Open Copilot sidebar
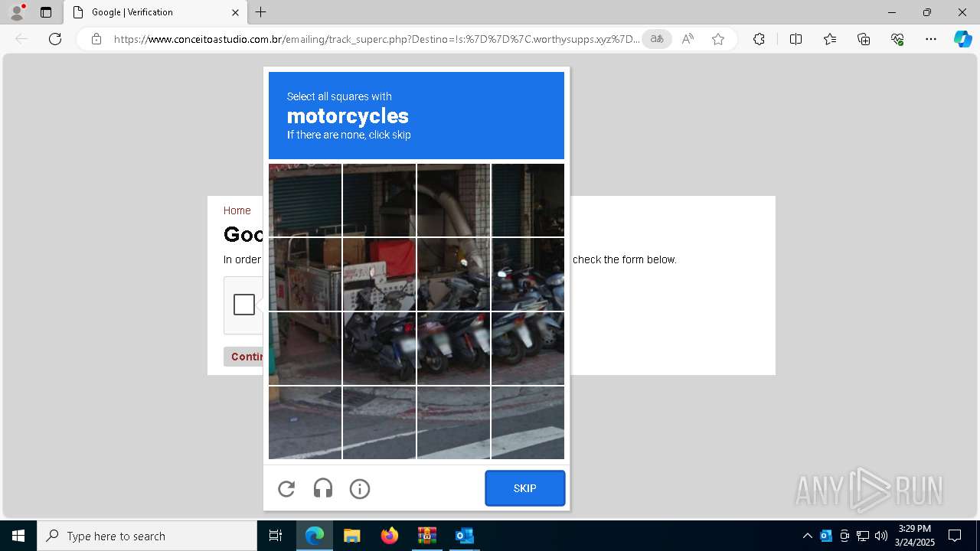The width and height of the screenshot is (980, 551). (x=962, y=39)
